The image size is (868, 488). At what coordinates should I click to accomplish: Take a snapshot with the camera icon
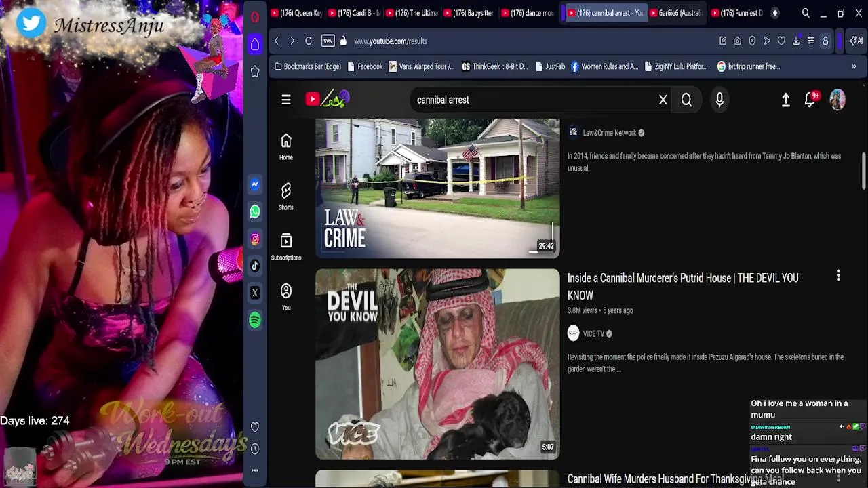[737, 41]
